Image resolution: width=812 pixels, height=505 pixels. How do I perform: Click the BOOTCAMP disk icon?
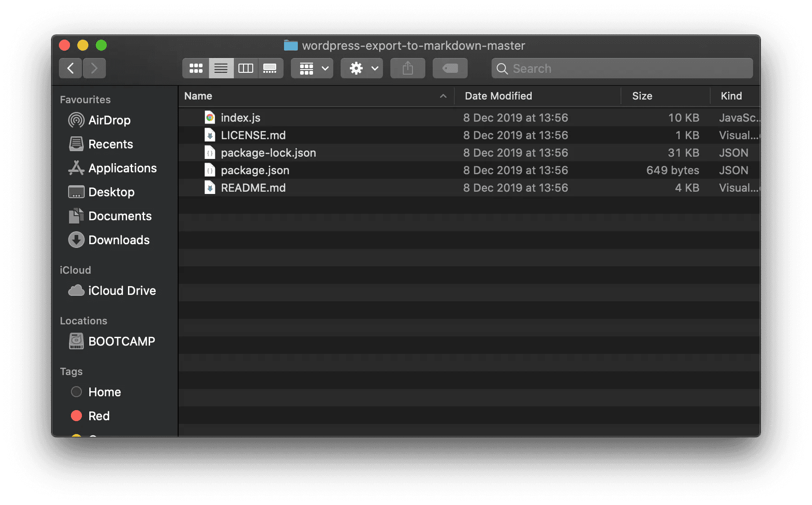76,341
